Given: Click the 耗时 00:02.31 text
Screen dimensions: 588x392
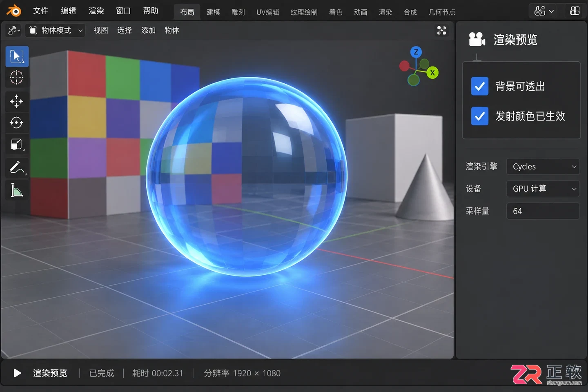Looking at the screenshot, I should click(158, 373).
